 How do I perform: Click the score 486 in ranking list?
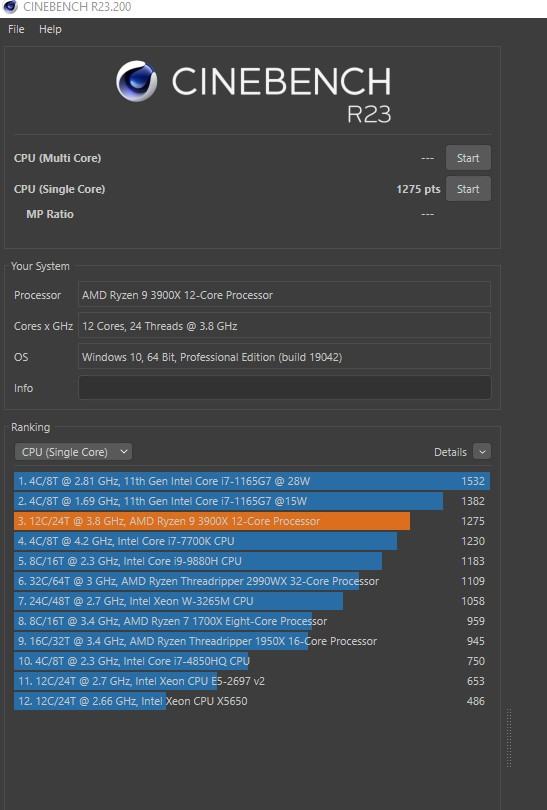[476, 701]
